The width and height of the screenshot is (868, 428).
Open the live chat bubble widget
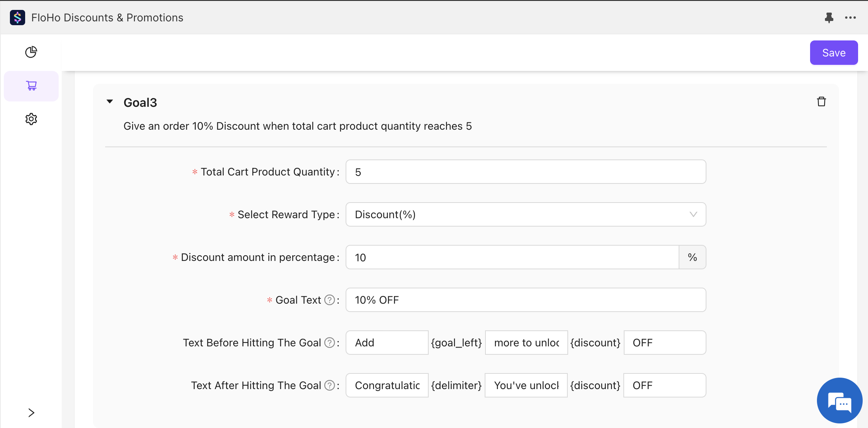tap(839, 401)
